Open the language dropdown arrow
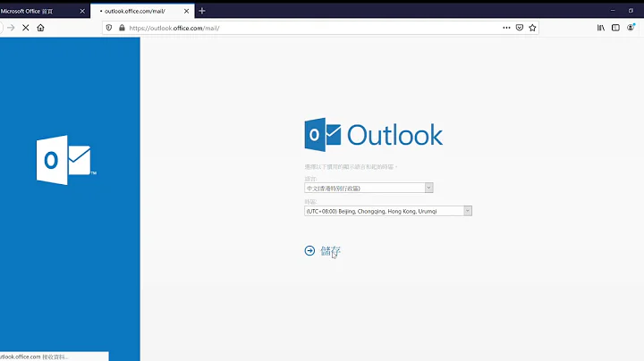The image size is (644, 361). pyautogui.click(x=428, y=188)
